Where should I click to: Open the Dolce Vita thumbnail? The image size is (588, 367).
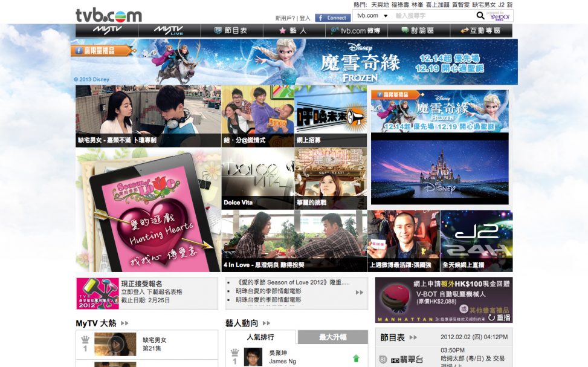[x=257, y=178]
